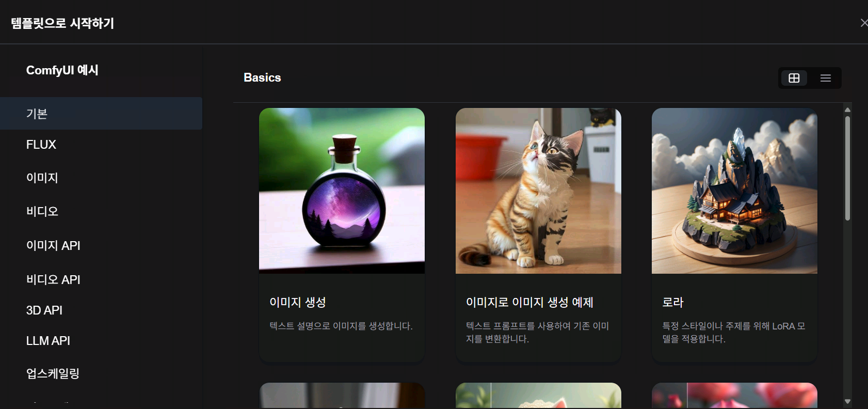Screen dimensions: 868x409
Task: Click scrollbar down arrow
Action: coord(847,401)
